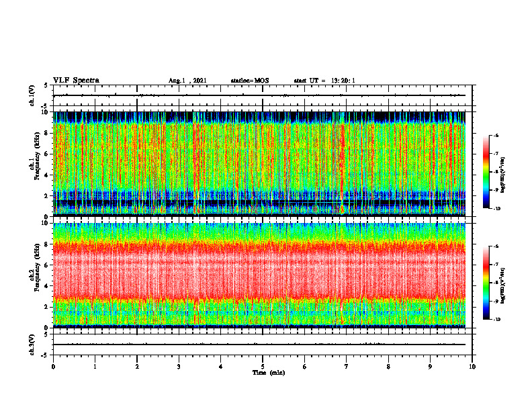
Task: Click time axis tick label 3
Action: [x=179, y=367]
